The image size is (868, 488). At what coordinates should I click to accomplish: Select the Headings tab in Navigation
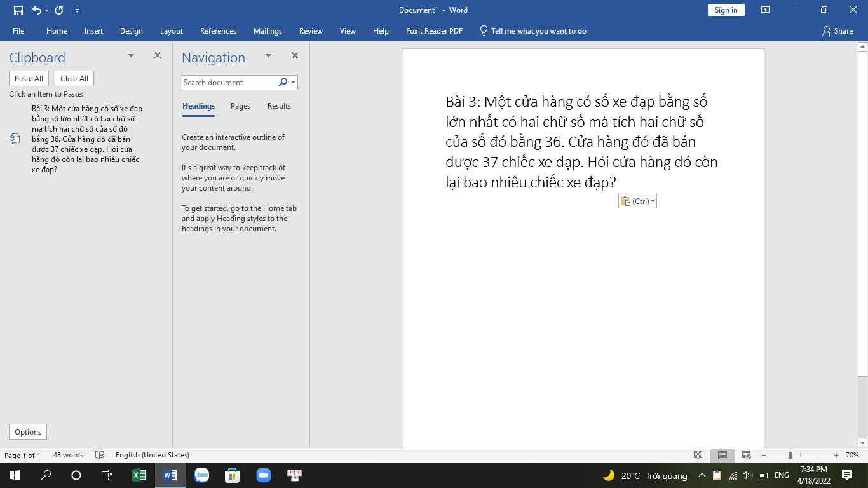(198, 106)
